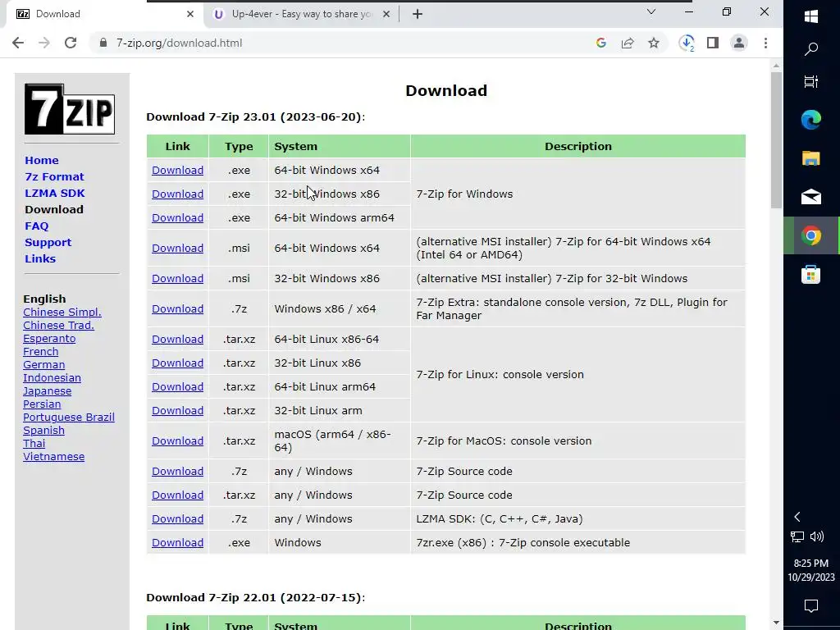Click the padlock site info icon
This screenshot has height=630, width=840.
103,43
